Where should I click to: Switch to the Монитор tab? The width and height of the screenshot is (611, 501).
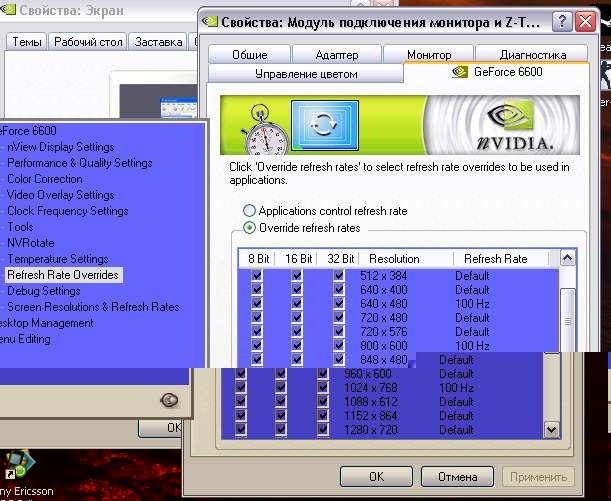click(429, 55)
